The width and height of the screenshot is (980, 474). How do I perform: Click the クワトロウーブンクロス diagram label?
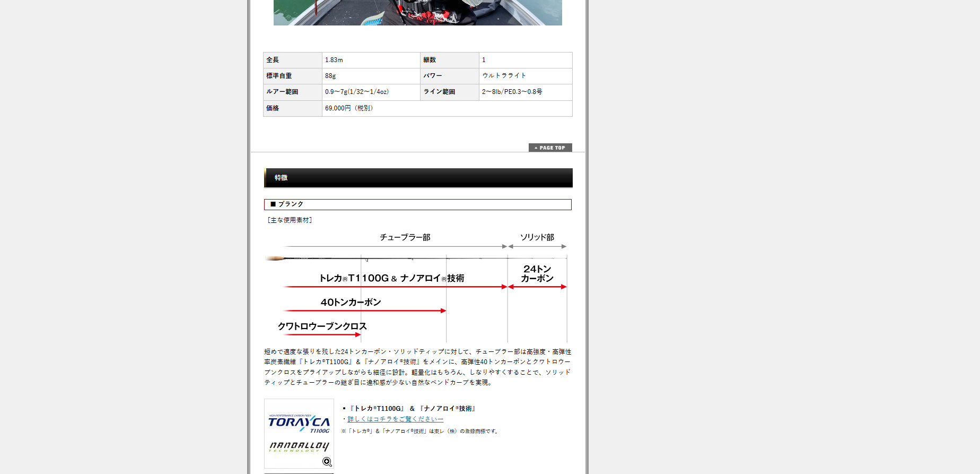click(322, 326)
